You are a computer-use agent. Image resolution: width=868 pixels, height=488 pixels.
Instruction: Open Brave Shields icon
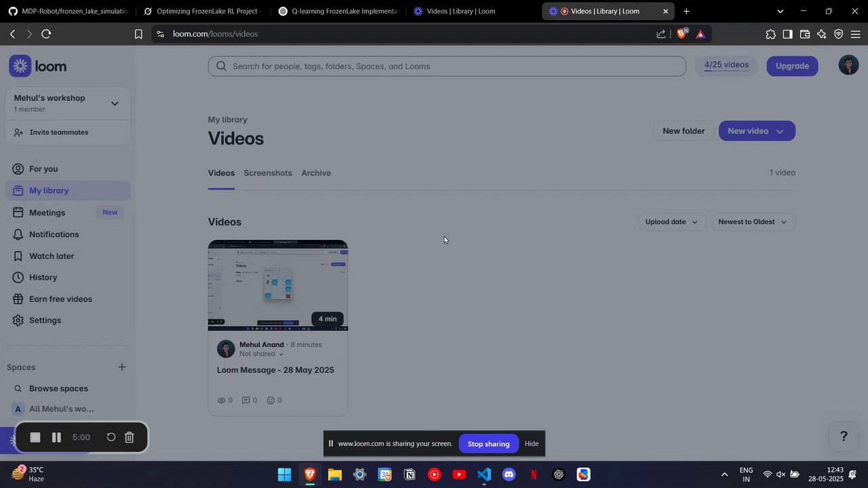click(682, 33)
